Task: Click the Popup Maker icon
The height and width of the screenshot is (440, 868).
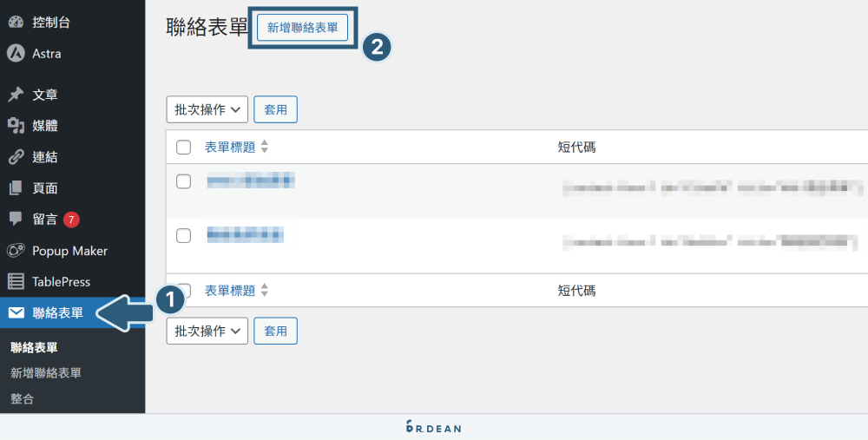Action: coord(16,251)
